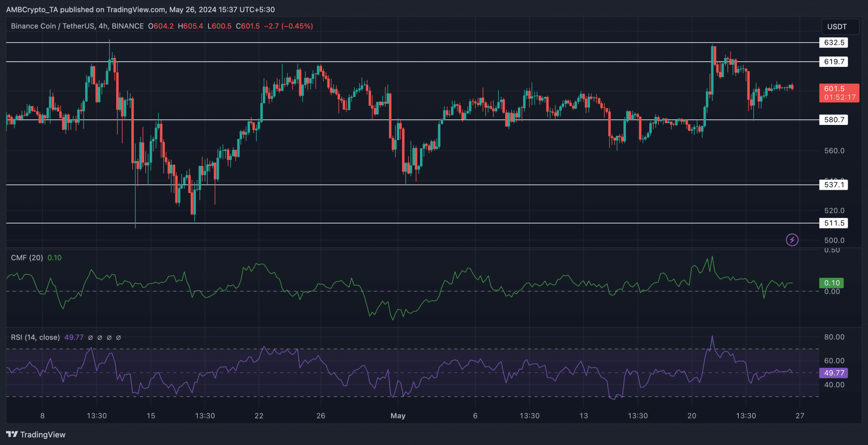Viewport: 868px width, 445px height.
Task: Click the open value O604.2 in header
Action: (x=161, y=26)
